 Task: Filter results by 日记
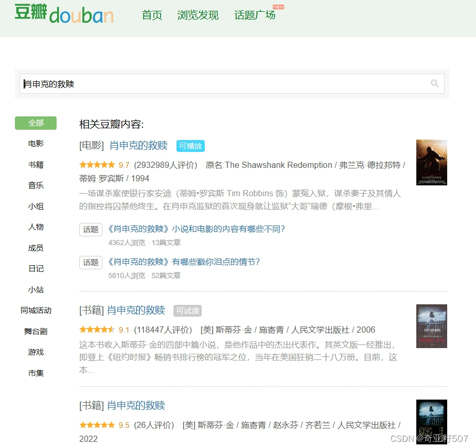[x=36, y=268]
